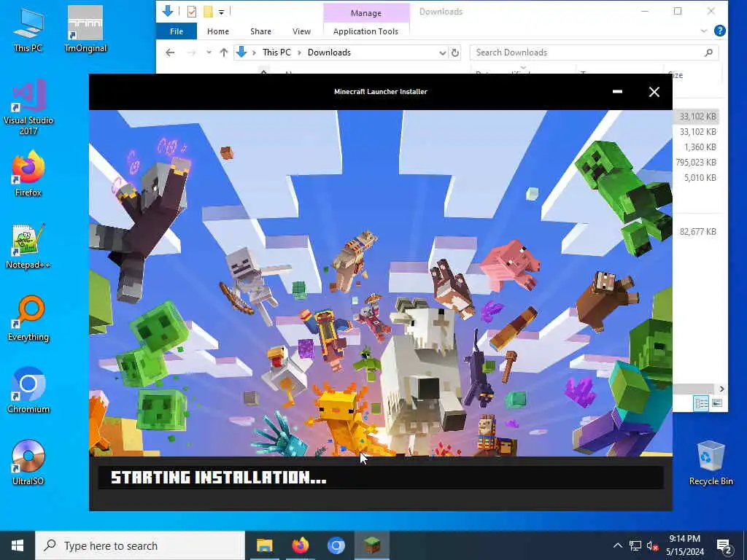Switch to Firefox in the taskbar

point(300,545)
